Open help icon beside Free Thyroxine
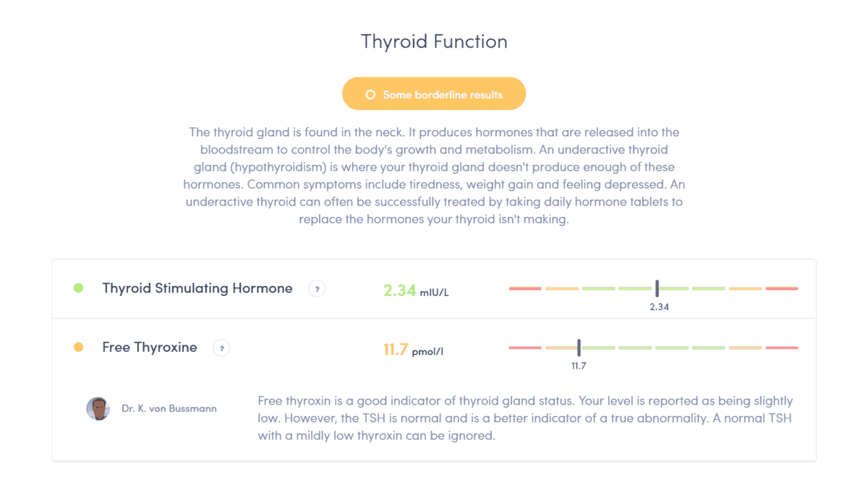 (x=221, y=348)
